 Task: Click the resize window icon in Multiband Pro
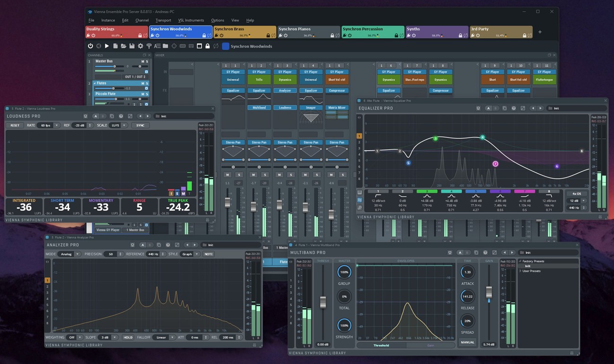[x=495, y=253]
